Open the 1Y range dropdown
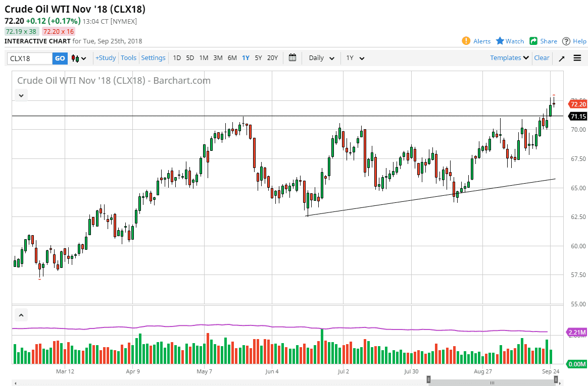Viewport: 588px width, 386px height. click(x=355, y=58)
